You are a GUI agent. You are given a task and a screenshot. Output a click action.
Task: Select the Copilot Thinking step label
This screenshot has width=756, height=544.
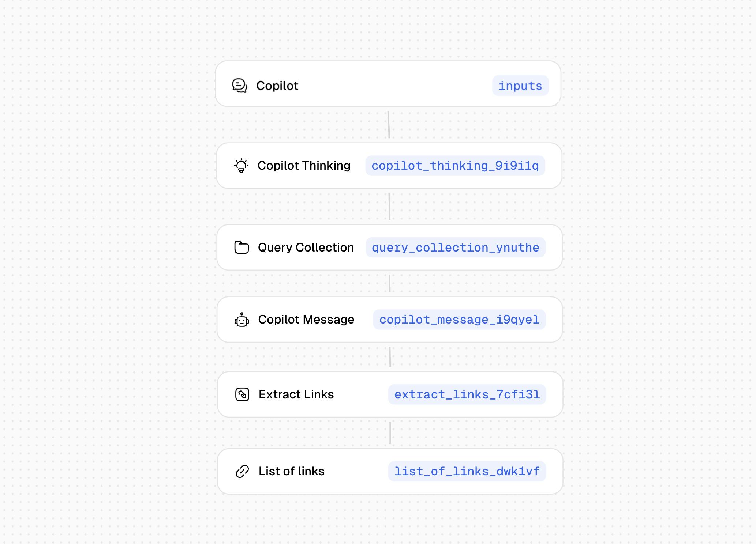pos(304,166)
